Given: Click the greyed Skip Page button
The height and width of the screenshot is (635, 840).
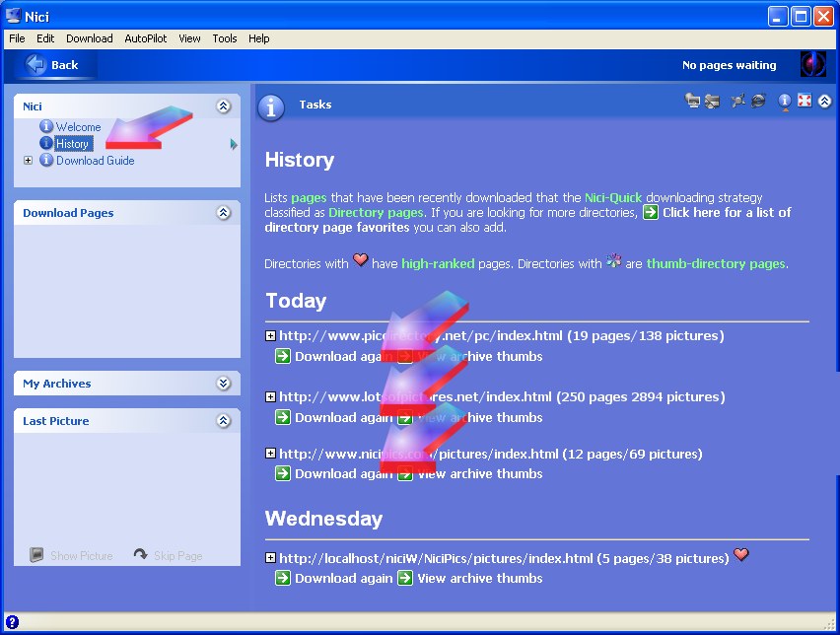Looking at the screenshot, I should pyautogui.click(x=169, y=555).
